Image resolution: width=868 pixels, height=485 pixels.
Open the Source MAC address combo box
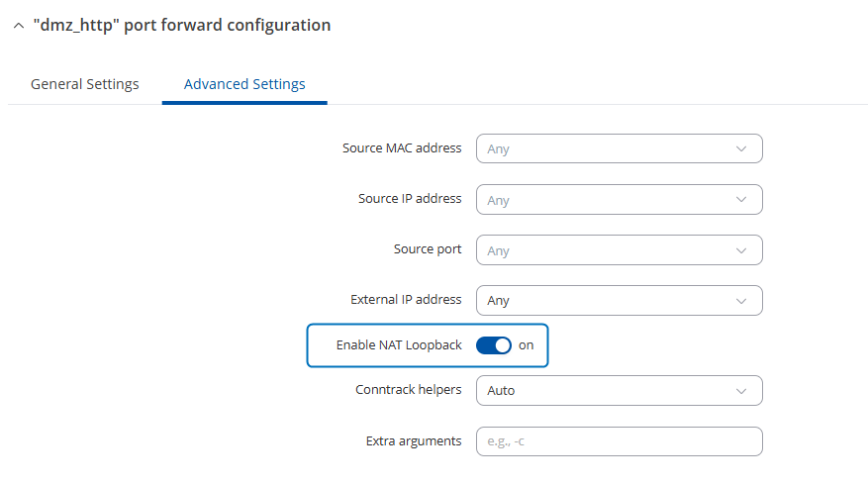[x=604, y=148]
